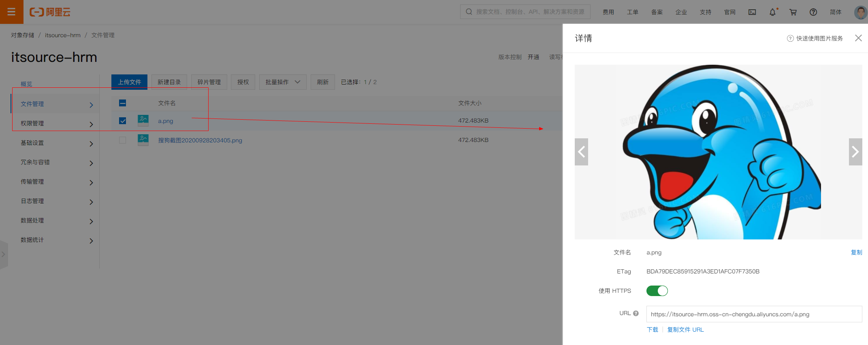Image resolution: width=868 pixels, height=345 pixels.
Task: Click the 授权 button
Action: [243, 82]
